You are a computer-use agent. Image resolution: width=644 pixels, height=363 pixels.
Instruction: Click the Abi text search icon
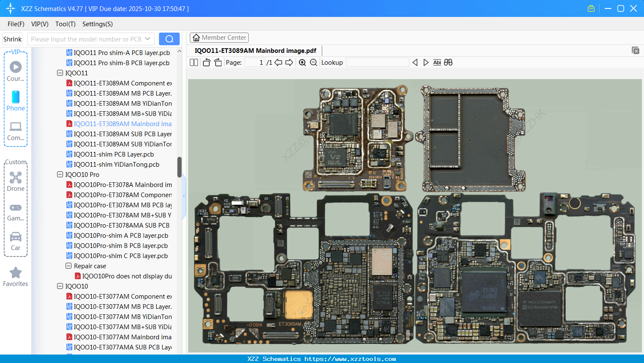(437, 62)
